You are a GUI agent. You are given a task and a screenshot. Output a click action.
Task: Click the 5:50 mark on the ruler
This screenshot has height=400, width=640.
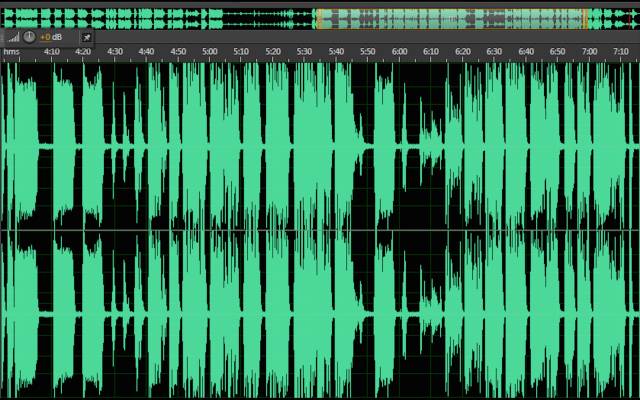[367, 51]
